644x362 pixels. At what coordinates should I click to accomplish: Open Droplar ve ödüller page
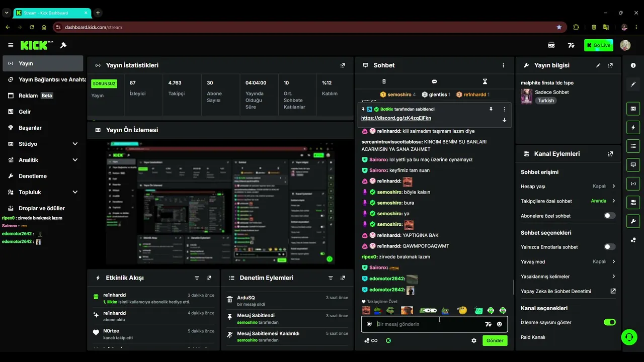coord(43,208)
